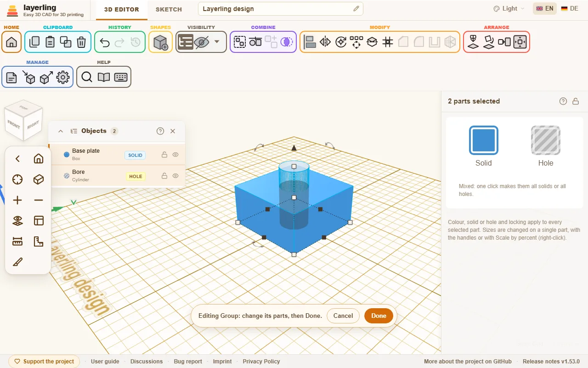Select the 3D Editor tab
Screen dimensions: 588x368
(x=121, y=9)
